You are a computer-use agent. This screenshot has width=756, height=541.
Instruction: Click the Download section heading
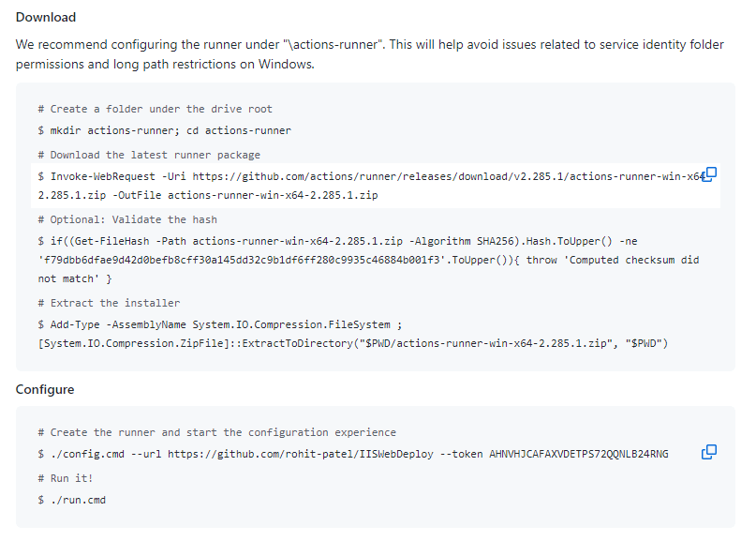click(46, 18)
